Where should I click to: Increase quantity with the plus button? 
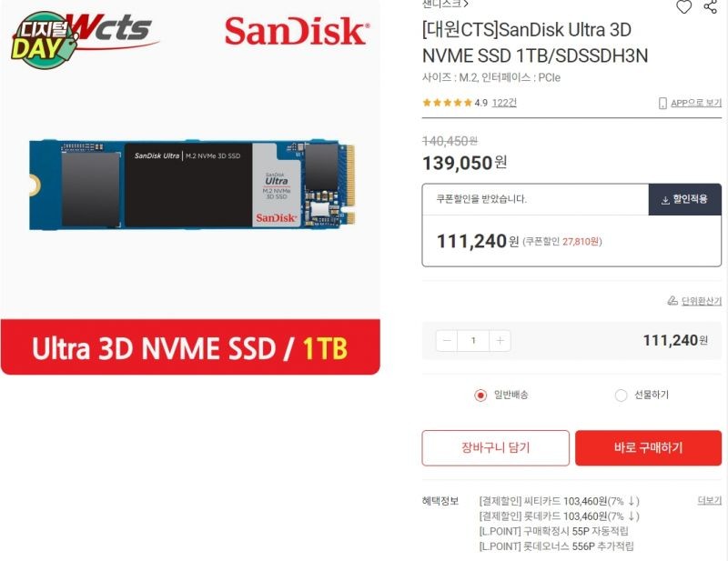coord(500,341)
